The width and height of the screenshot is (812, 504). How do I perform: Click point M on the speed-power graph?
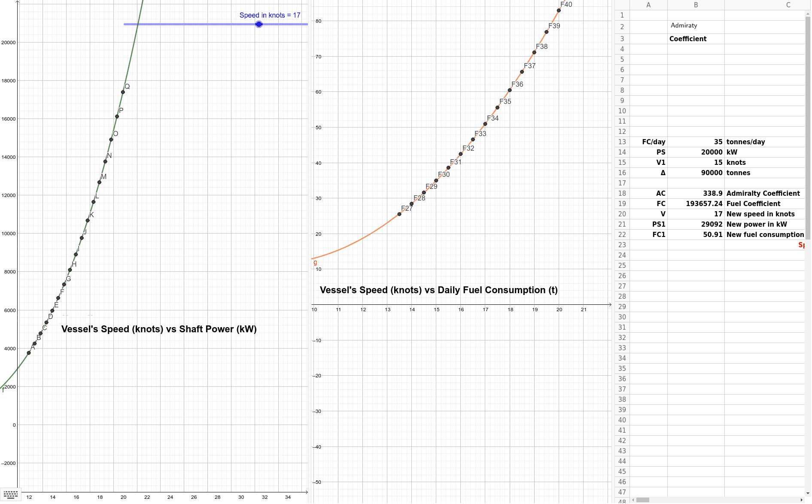coord(99,182)
